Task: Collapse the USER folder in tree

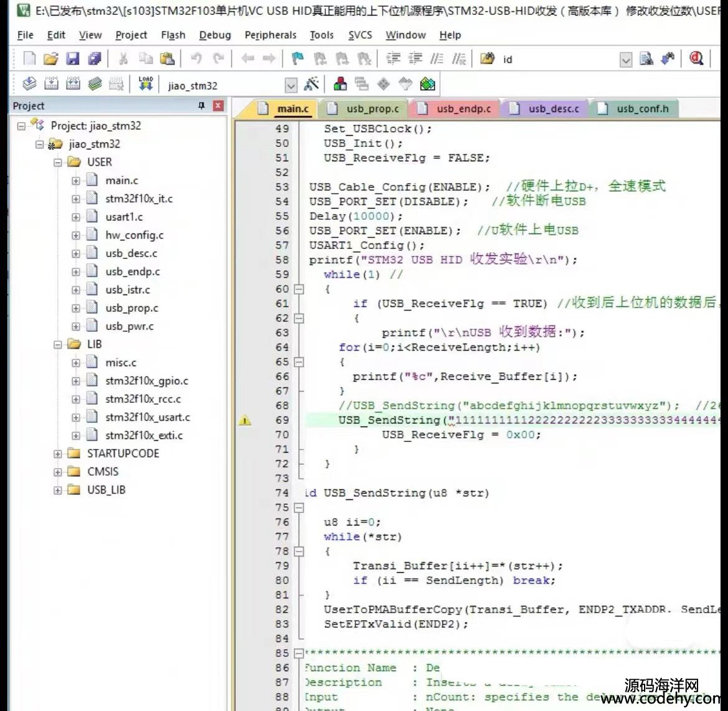Action: tap(58, 162)
